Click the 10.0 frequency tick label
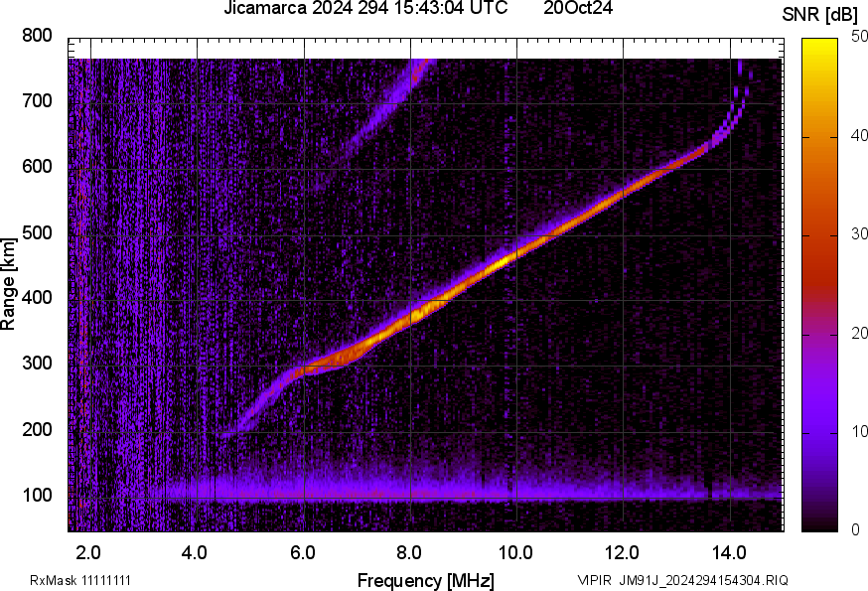 coord(515,552)
